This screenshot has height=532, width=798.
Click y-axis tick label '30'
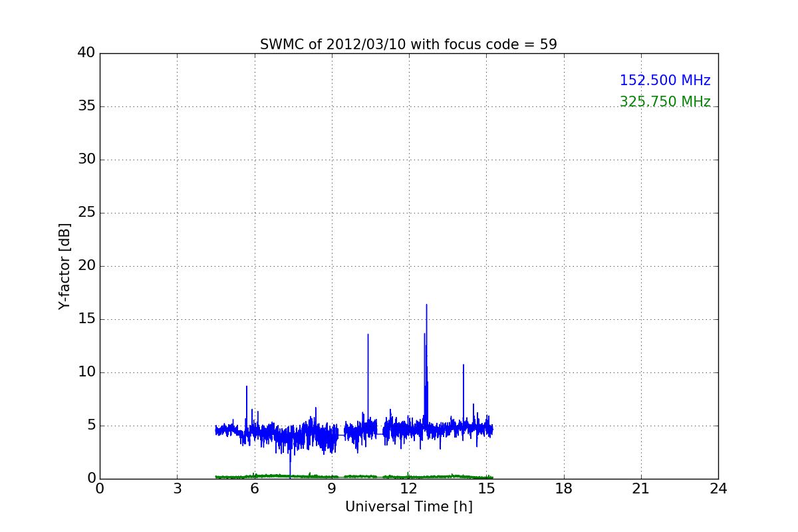pos(86,160)
